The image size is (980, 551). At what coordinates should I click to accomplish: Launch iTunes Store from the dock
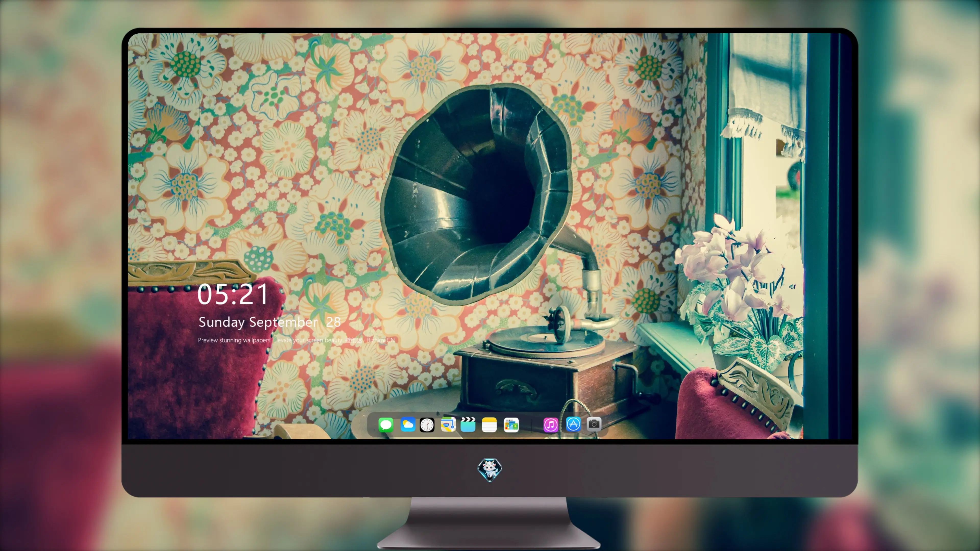550,425
